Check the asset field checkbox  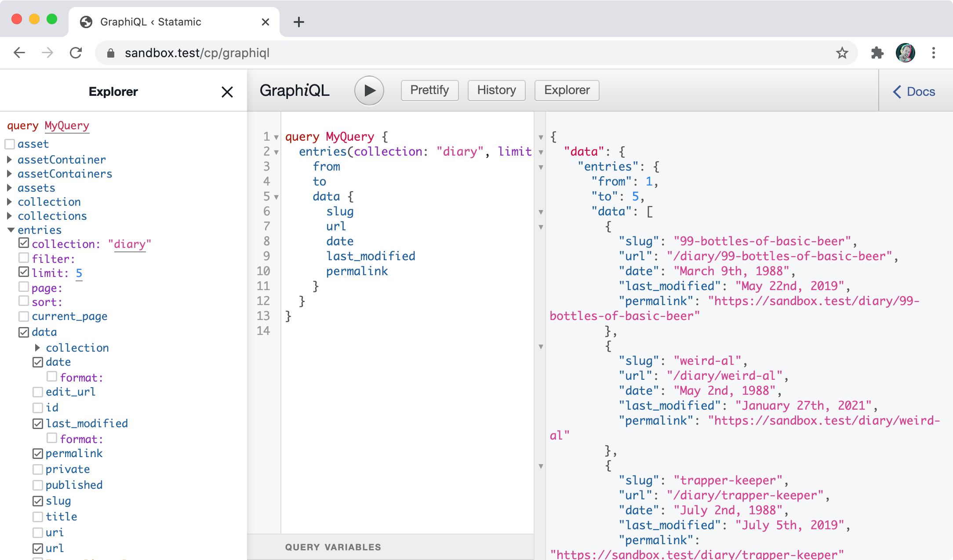tap(10, 144)
